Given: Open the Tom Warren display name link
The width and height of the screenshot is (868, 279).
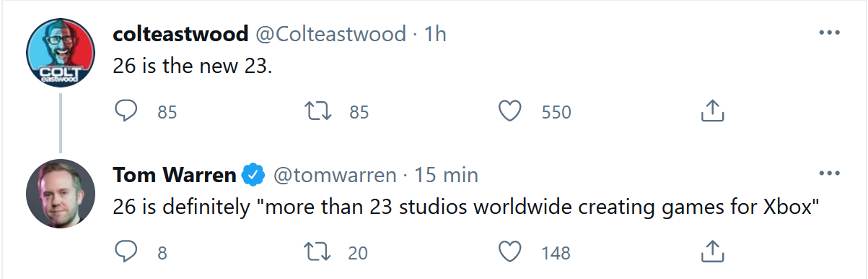Looking at the screenshot, I should pos(175,174).
